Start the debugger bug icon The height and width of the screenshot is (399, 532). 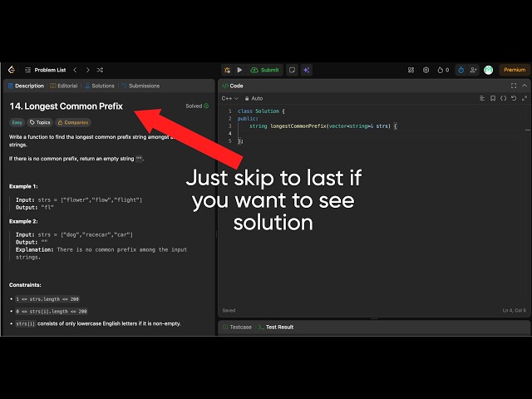click(227, 70)
